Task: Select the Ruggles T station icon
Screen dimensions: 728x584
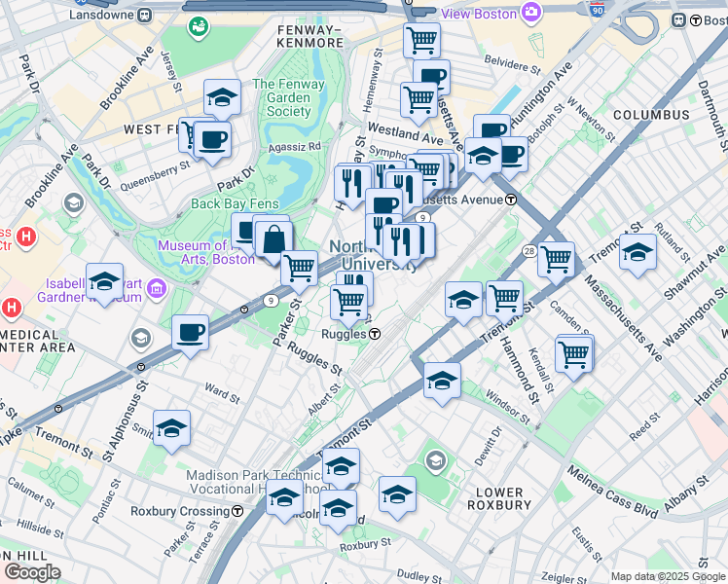Action: [x=375, y=334]
